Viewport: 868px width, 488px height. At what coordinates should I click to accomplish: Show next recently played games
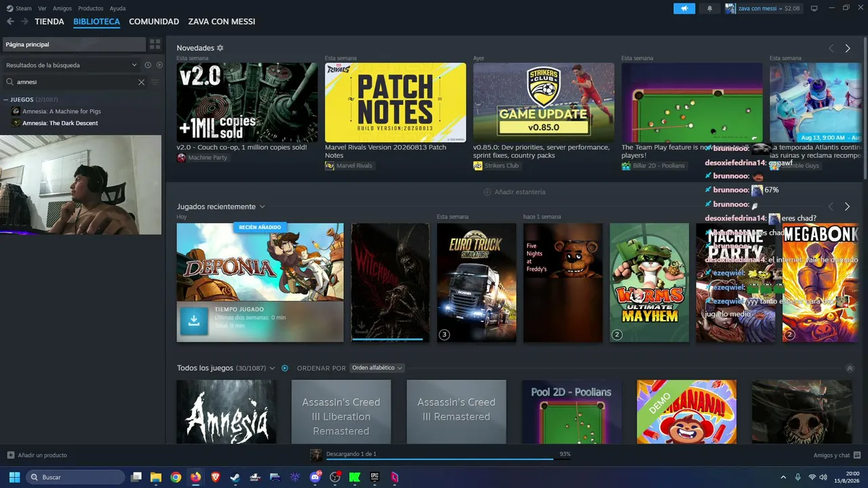point(847,206)
